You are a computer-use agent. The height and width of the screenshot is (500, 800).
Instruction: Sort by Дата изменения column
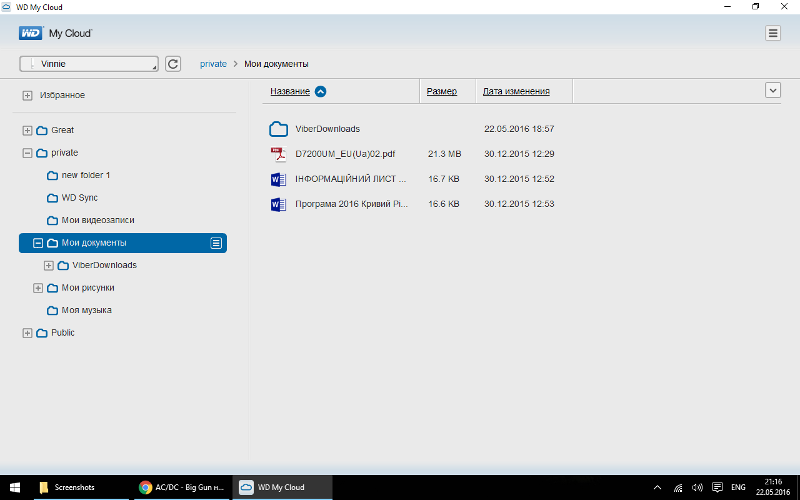(516, 91)
